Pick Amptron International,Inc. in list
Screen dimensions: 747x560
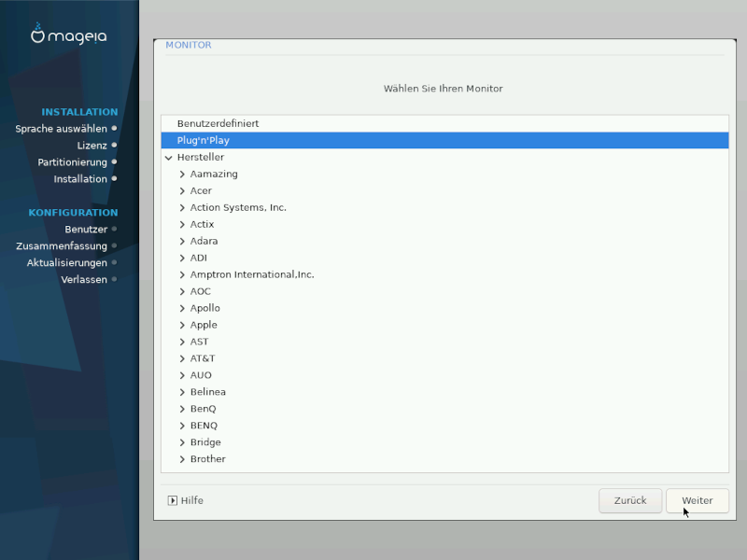tap(252, 274)
